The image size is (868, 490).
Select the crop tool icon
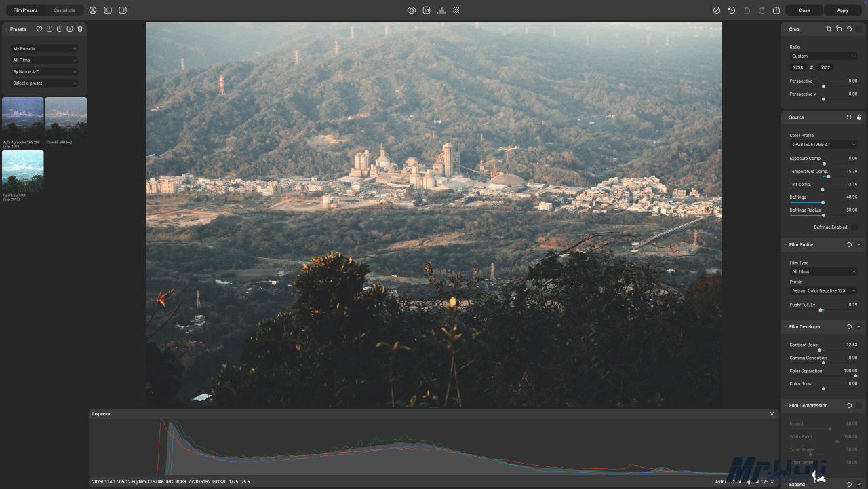829,29
